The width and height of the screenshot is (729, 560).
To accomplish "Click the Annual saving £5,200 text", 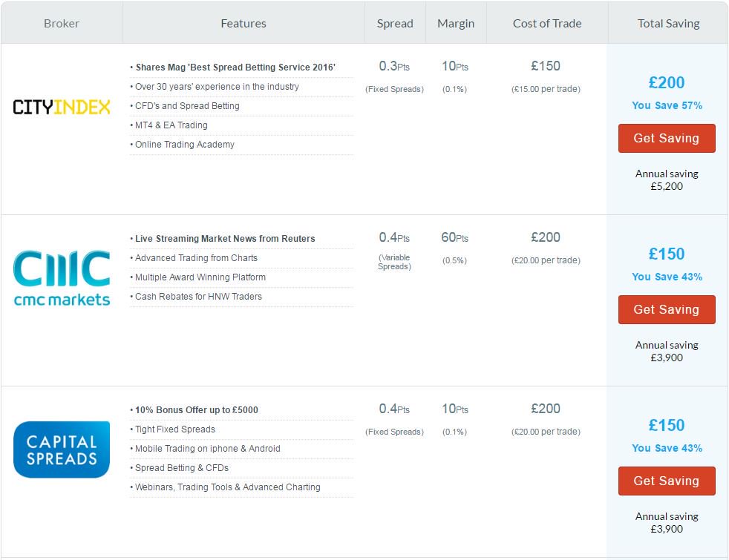I will [x=667, y=180].
